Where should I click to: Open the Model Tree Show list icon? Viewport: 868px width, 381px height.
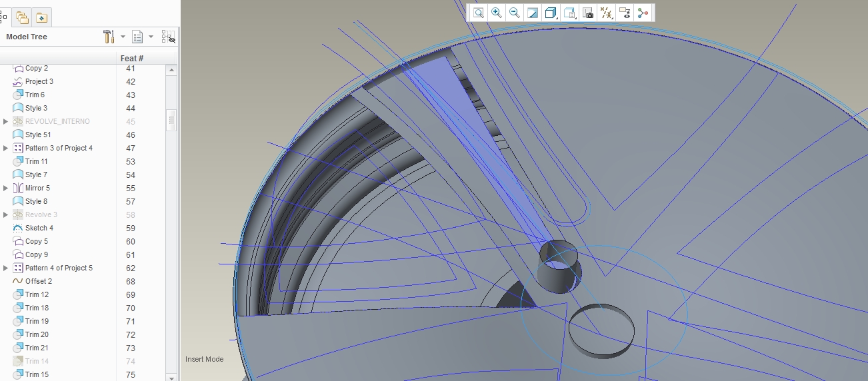click(x=138, y=37)
